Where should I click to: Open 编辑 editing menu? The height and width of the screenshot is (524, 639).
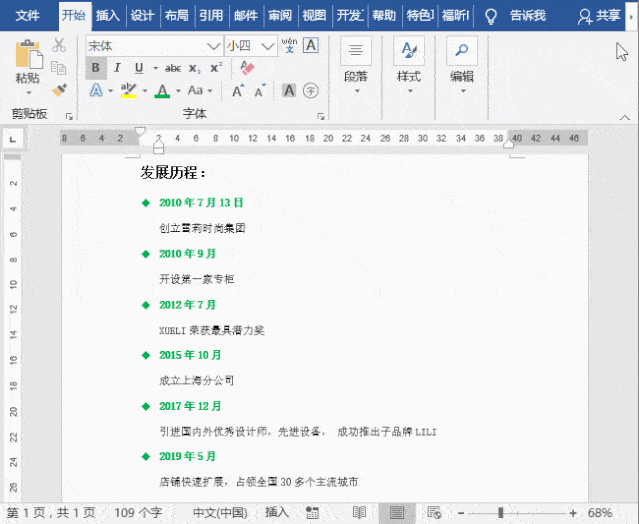coord(462,65)
